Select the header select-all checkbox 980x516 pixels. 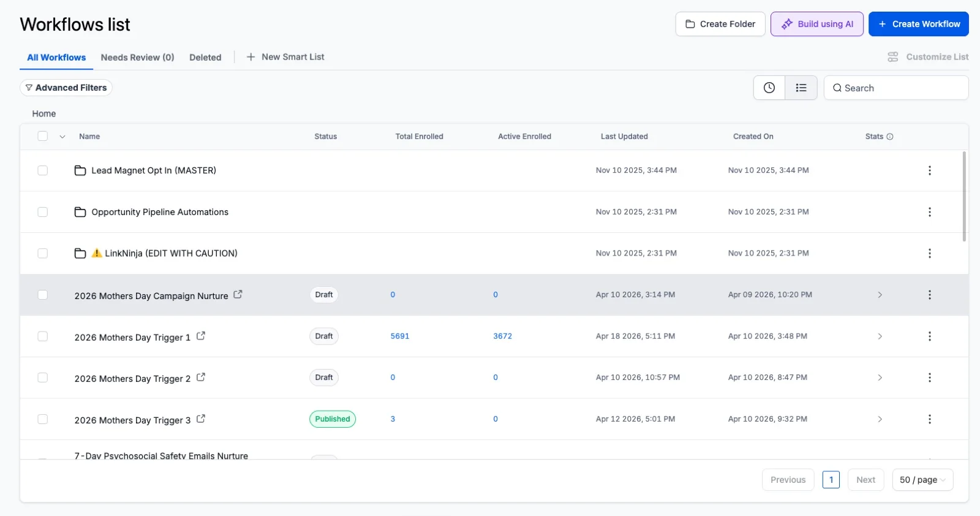coord(42,136)
